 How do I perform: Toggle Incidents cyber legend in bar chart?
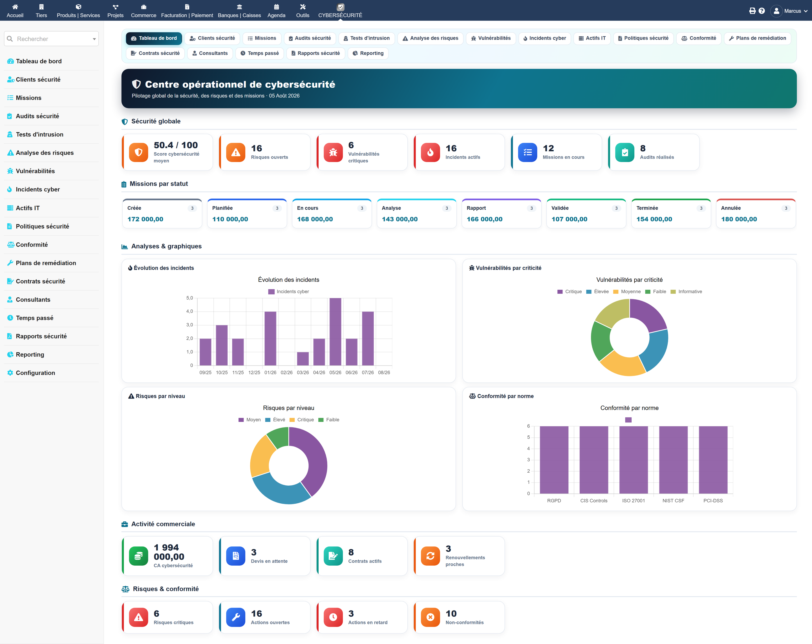point(288,292)
